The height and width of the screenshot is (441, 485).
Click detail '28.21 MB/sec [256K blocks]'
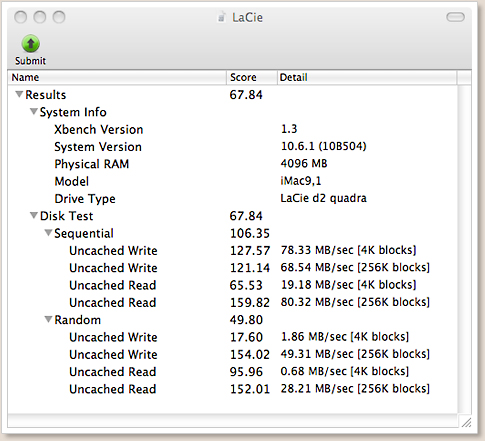point(355,389)
